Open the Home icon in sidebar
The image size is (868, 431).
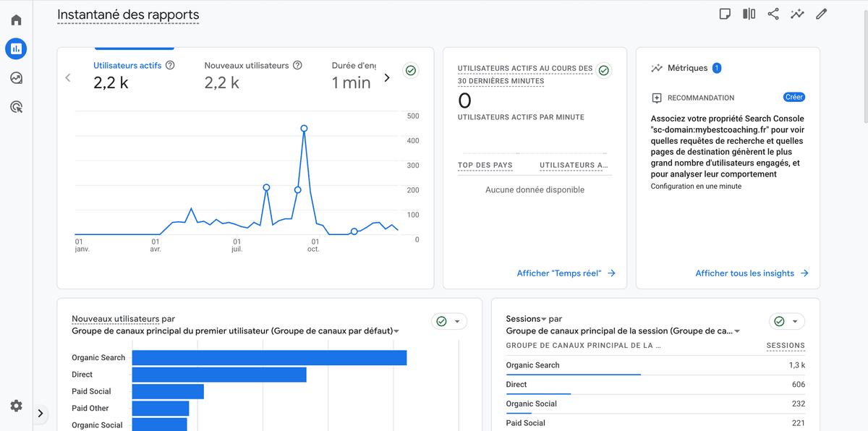[x=16, y=20]
